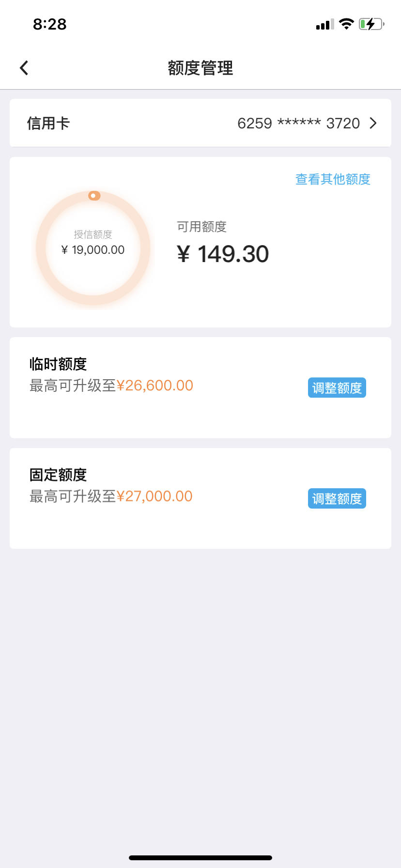
Task: Tap 调整额度 button for 固定额度
Action: point(337,498)
